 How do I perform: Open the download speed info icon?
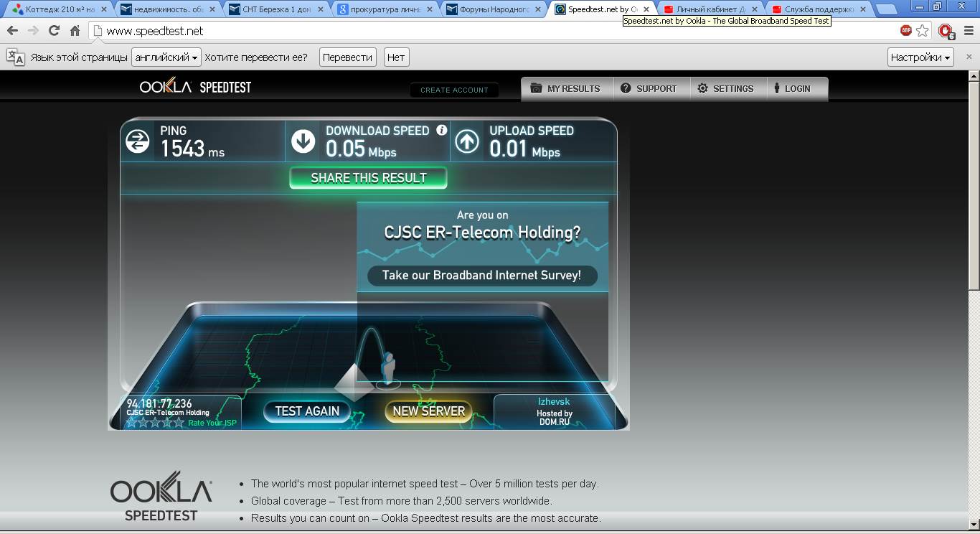pos(442,130)
